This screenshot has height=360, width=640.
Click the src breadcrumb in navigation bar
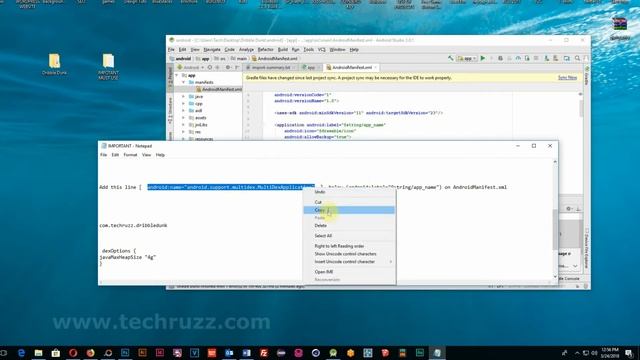pyautogui.click(x=220, y=59)
